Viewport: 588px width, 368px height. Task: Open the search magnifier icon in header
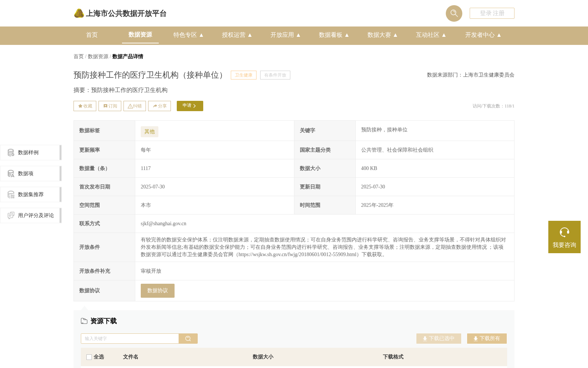tap(454, 13)
